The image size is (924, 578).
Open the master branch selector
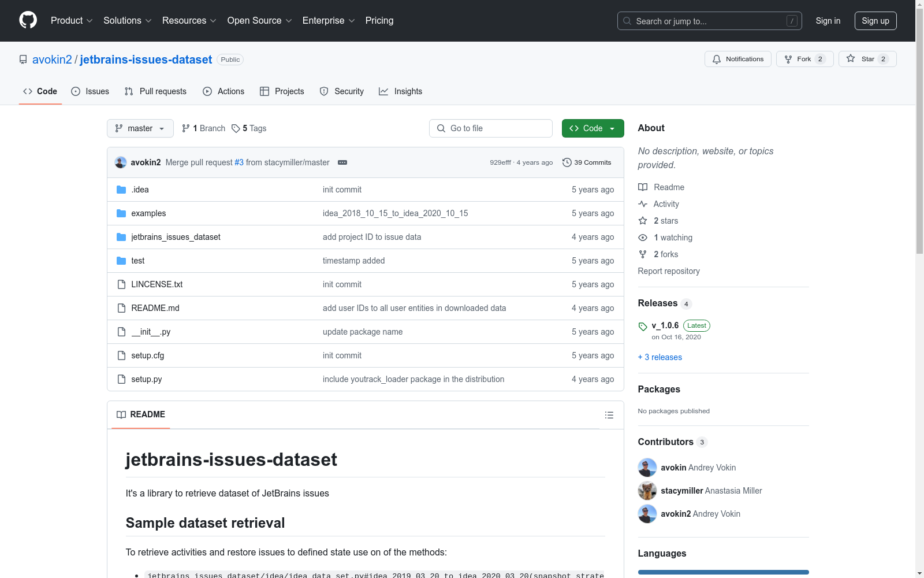pos(140,128)
